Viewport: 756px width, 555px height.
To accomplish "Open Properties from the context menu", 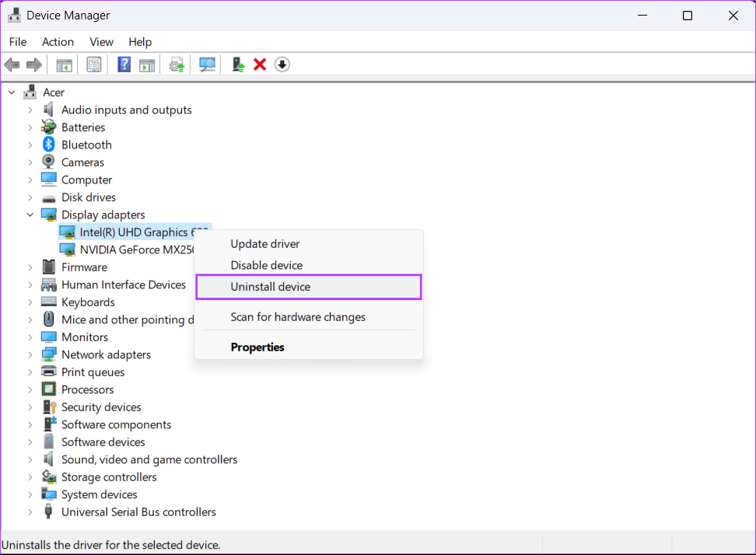I will 309,347.
